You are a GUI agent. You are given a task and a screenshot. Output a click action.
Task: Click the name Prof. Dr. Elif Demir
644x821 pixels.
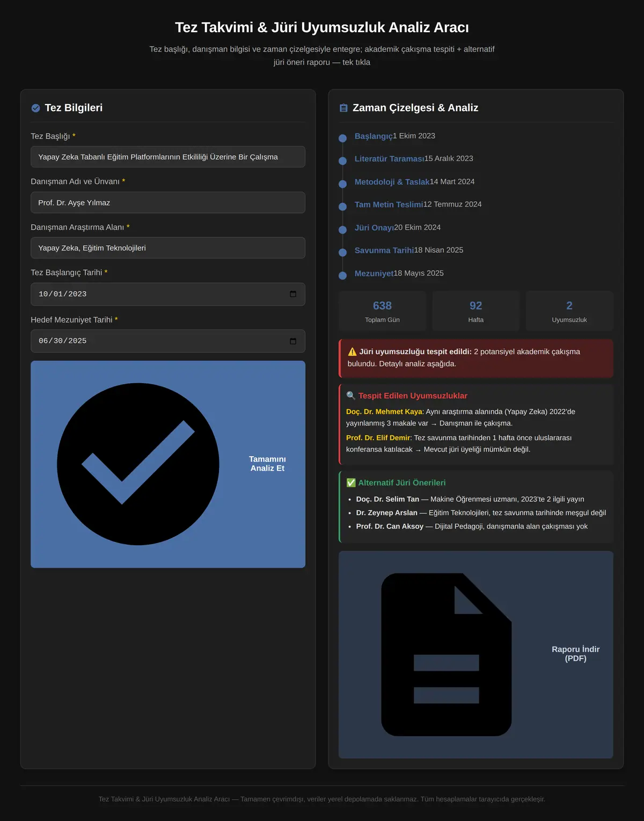tap(378, 438)
